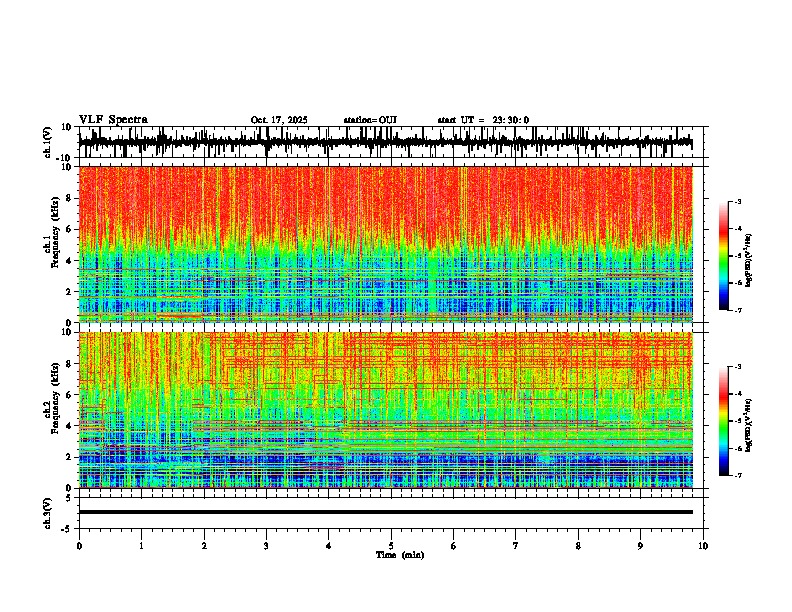Click time axis tick label "2"
Viewport: 792px width, 612px height.
click(x=204, y=546)
